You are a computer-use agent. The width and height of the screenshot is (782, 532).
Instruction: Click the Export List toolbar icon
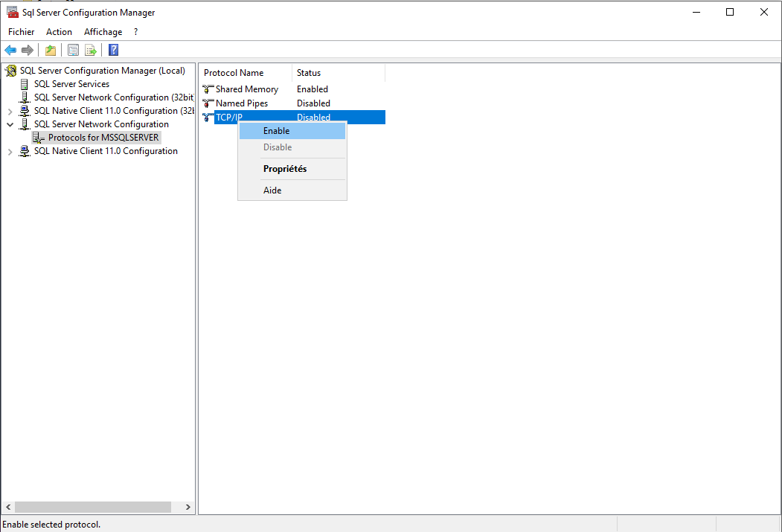point(91,50)
